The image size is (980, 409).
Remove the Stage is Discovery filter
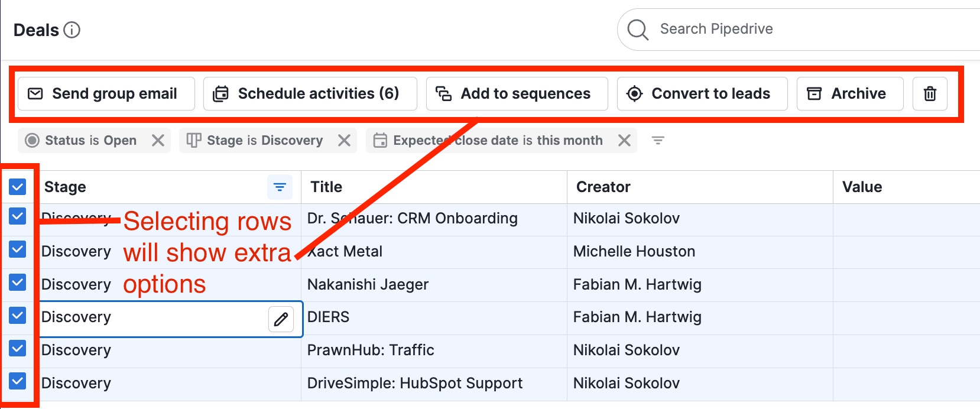pos(344,141)
